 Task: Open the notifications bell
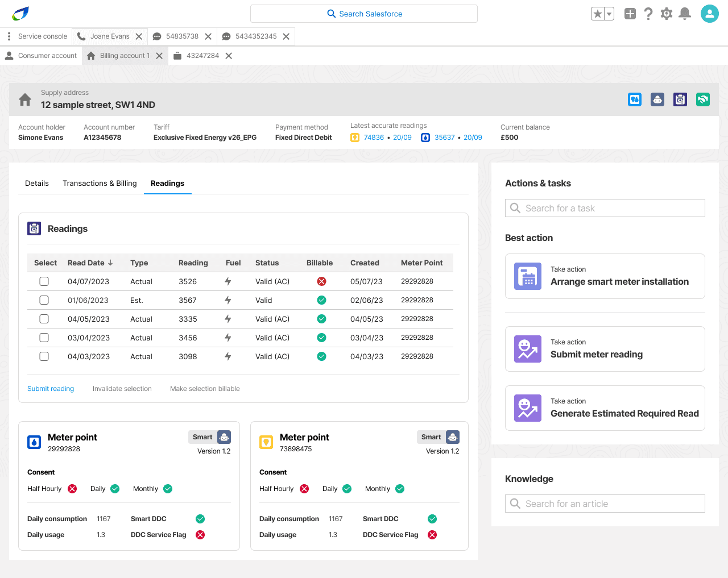[x=685, y=14]
